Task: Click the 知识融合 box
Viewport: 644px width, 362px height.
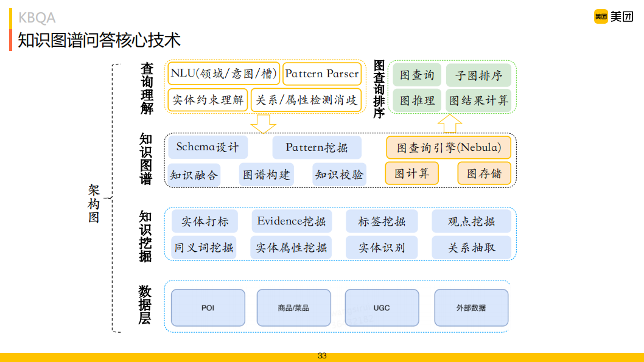Action: click(x=194, y=175)
